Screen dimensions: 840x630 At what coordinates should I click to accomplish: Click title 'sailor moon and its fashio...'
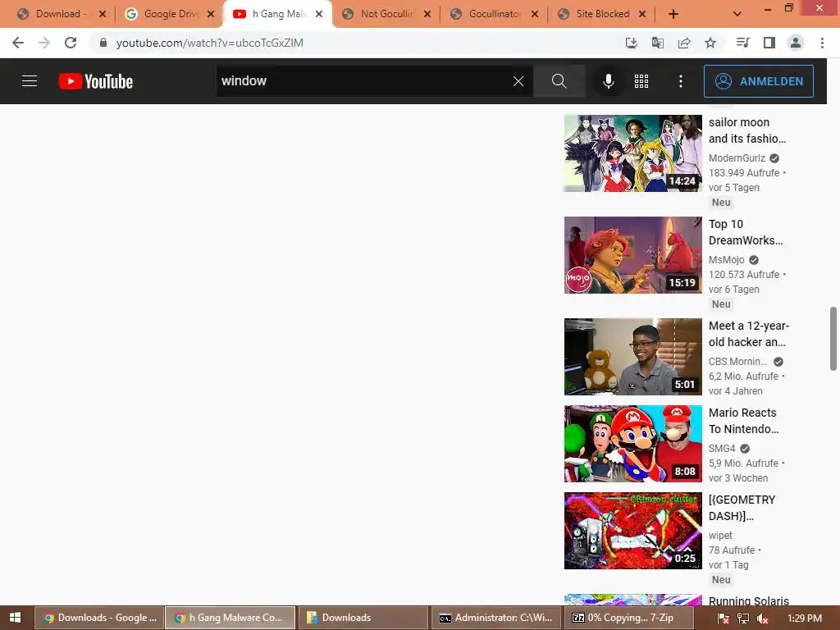(x=747, y=130)
